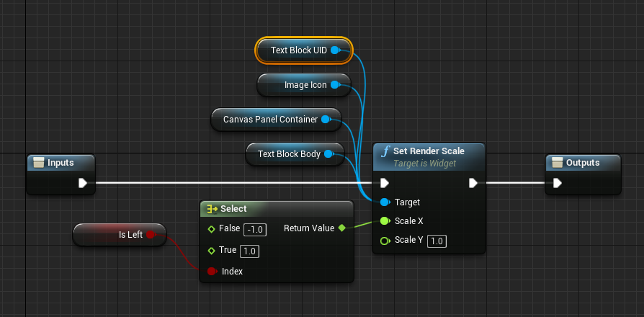
Task: Click Set Render Scale execution input pin
Action: tap(385, 183)
